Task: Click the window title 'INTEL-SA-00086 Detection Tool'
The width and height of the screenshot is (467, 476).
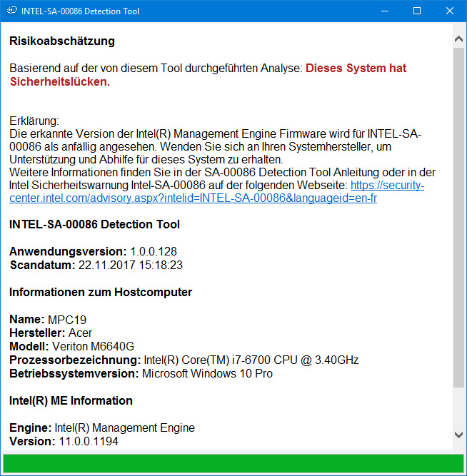Action: point(80,11)
